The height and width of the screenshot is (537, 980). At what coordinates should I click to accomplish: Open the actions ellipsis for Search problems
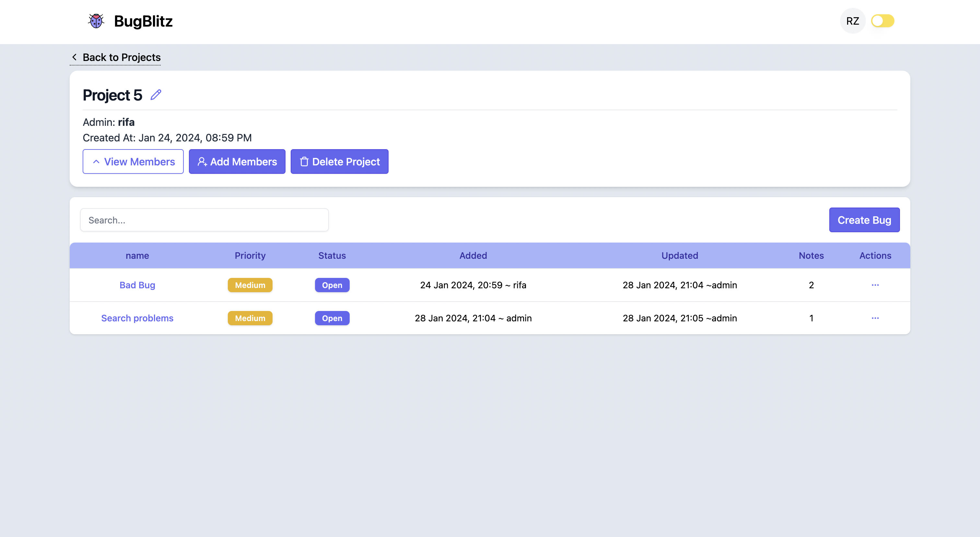[875, 318]
